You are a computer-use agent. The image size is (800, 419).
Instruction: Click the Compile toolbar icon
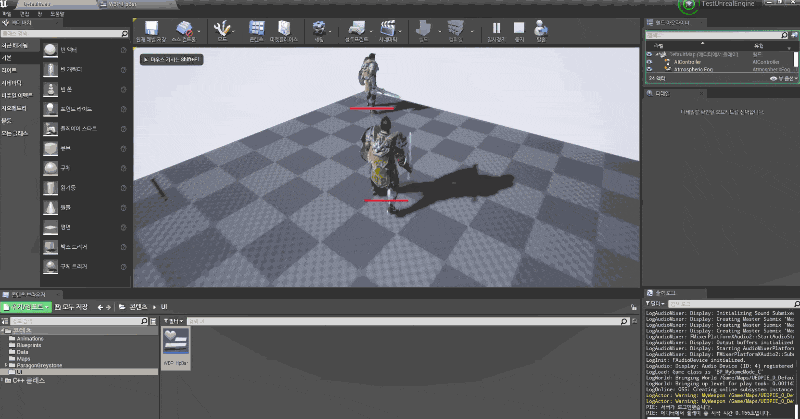(456, 28)
